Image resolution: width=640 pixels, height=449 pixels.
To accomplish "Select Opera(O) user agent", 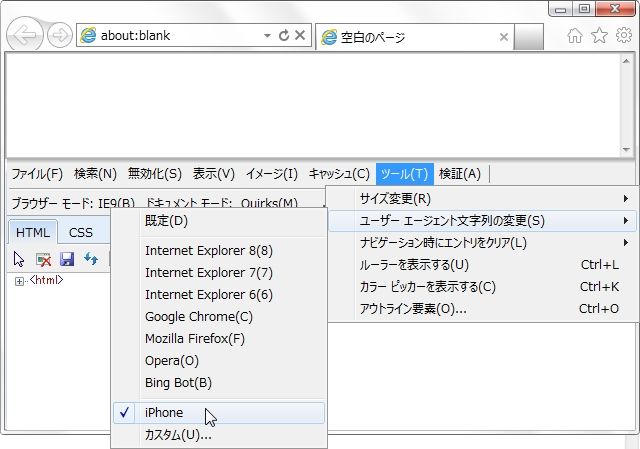I will tap(219, 361).
